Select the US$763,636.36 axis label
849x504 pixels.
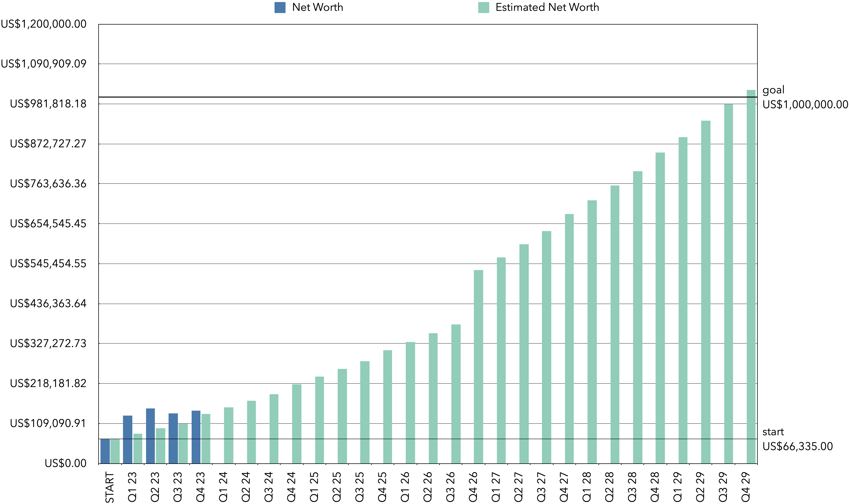pos(48,184)
